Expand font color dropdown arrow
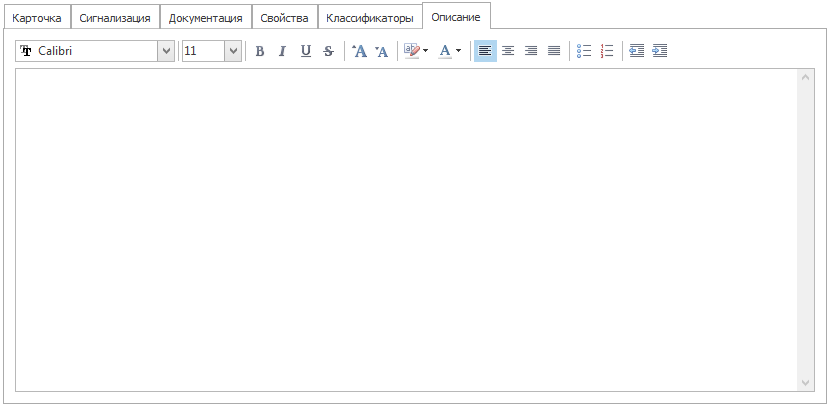 [x=458, y=52]
